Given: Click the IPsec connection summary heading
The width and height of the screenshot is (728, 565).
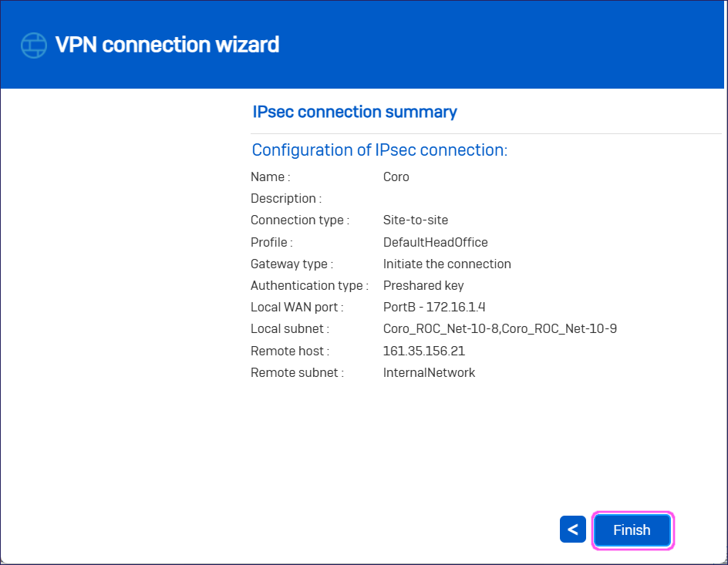Looking at the screenshot, I should coord(355,112).
